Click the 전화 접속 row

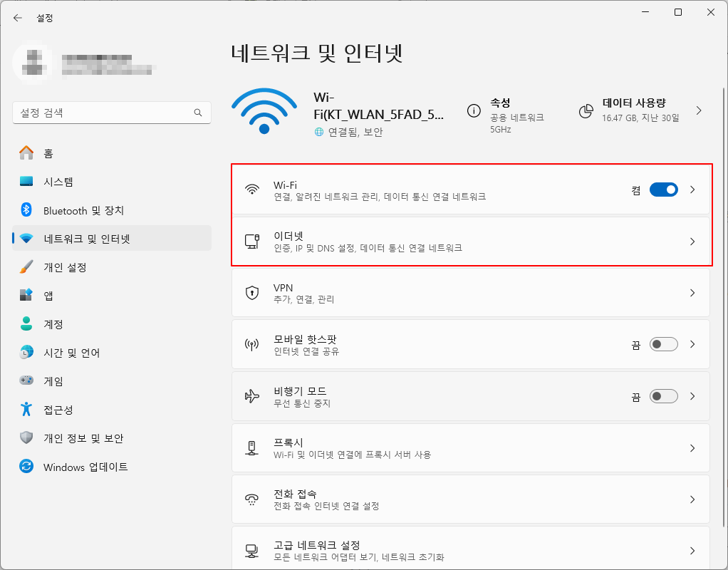click(470, 499)
